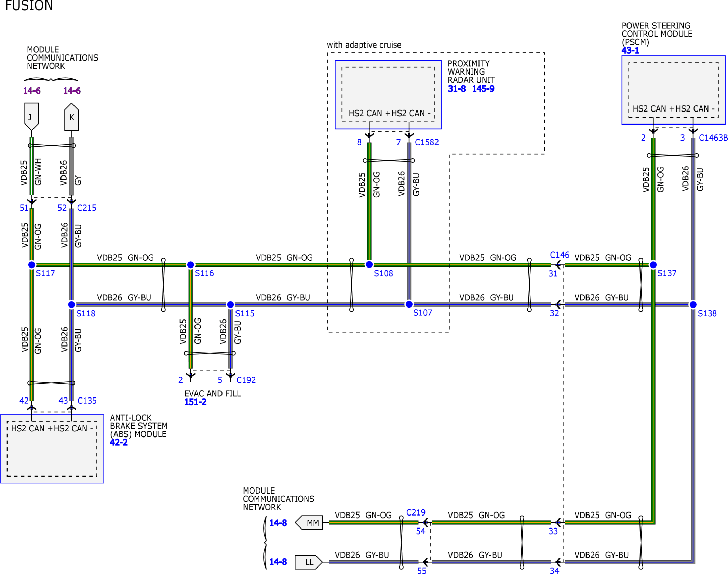Image resolution: width=728 pixels, height=574 pixels.
Task: Click splice node S117
Action: coord(31,264)
